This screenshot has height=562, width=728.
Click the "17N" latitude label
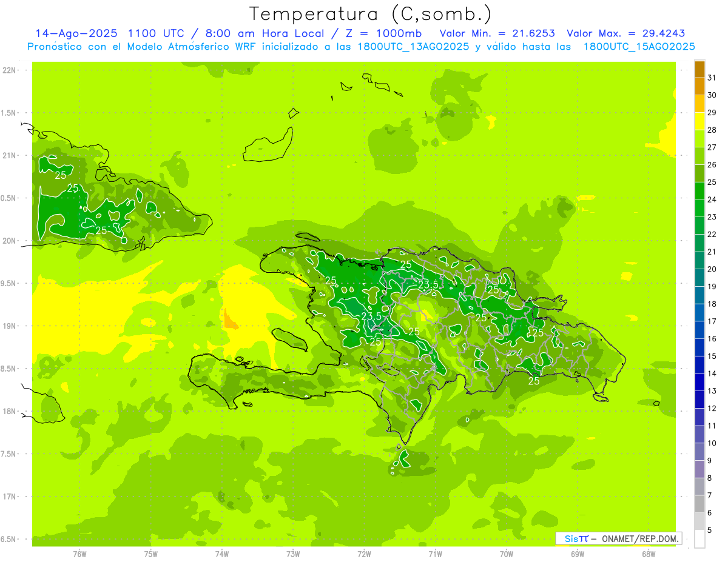[x=9, y=497]
